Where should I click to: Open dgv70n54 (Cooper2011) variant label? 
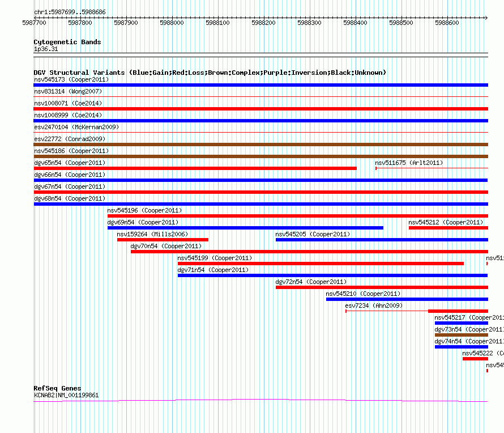(166, 246)
